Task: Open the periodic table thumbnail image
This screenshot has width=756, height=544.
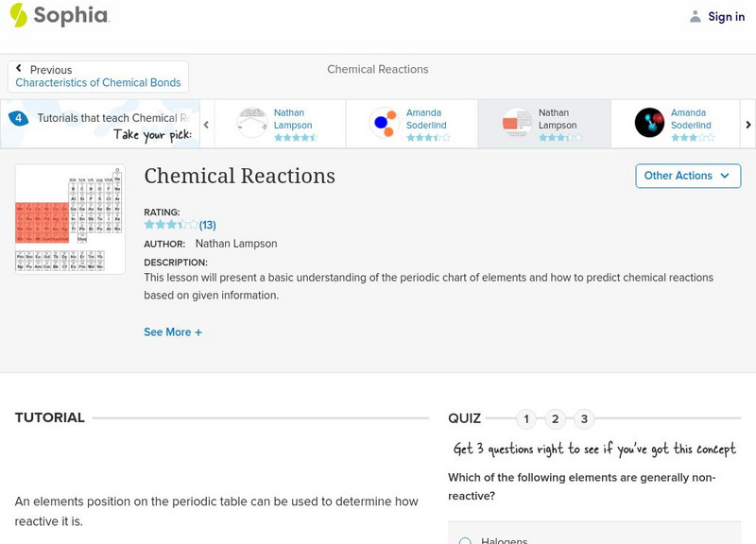Action: coord(70,219)
